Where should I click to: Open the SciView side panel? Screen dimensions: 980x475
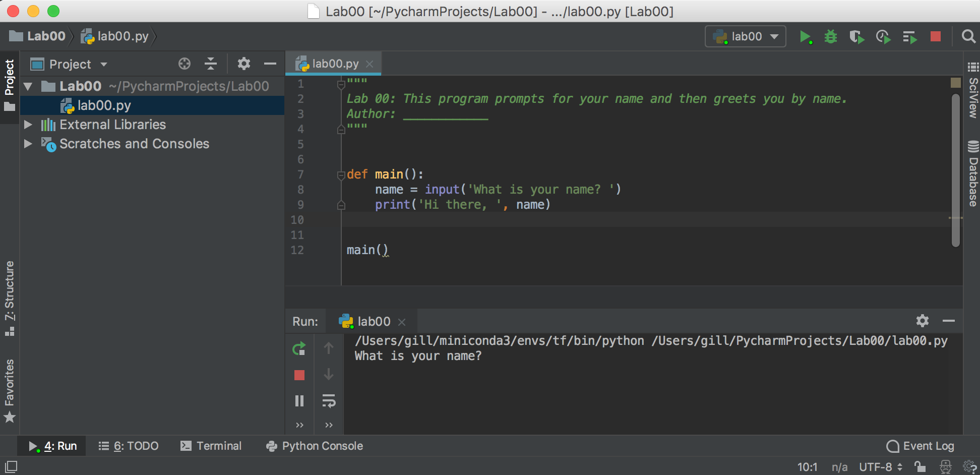972,90
